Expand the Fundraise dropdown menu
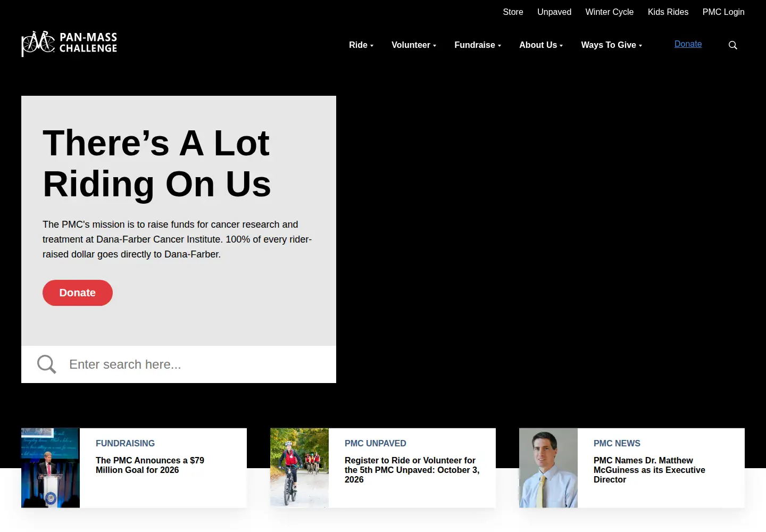 tap(478, 45)
